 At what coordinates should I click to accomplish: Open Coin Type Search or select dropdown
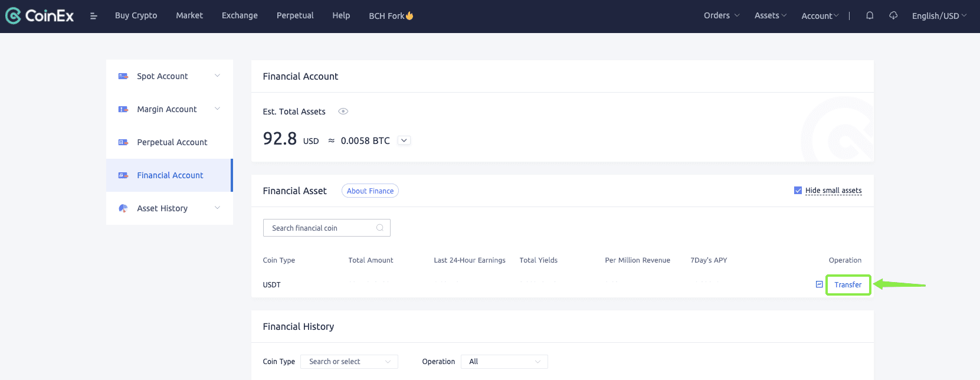coord(349,362)
